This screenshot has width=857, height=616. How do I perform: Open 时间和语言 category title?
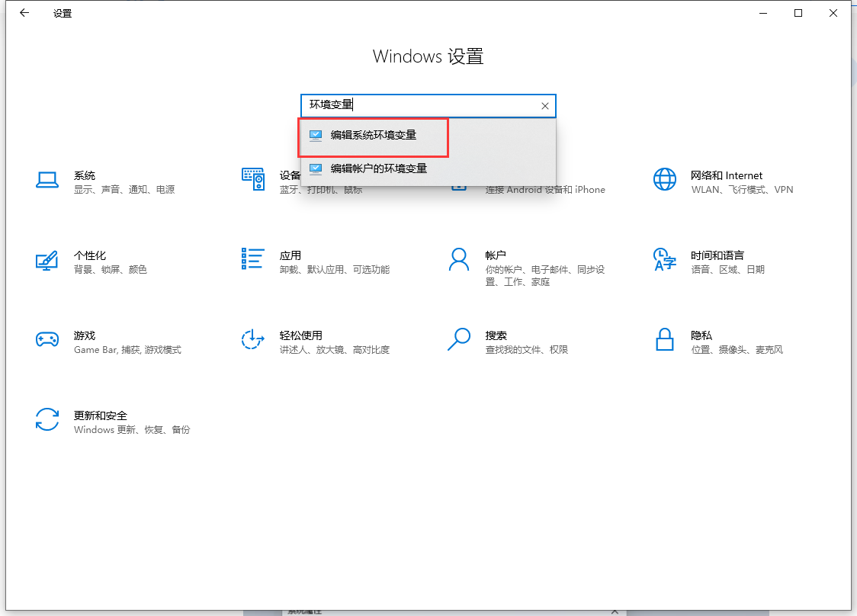pos(717,256)
